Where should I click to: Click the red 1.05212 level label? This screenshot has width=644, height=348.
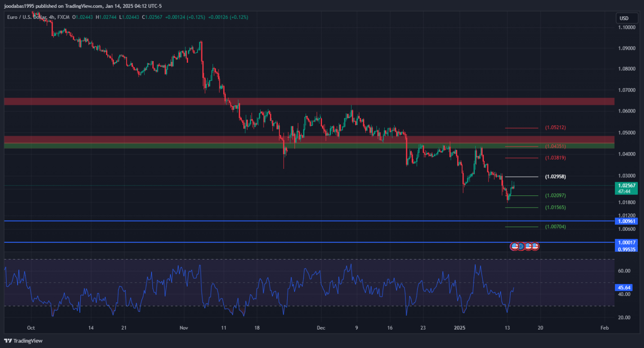point(555,128)
